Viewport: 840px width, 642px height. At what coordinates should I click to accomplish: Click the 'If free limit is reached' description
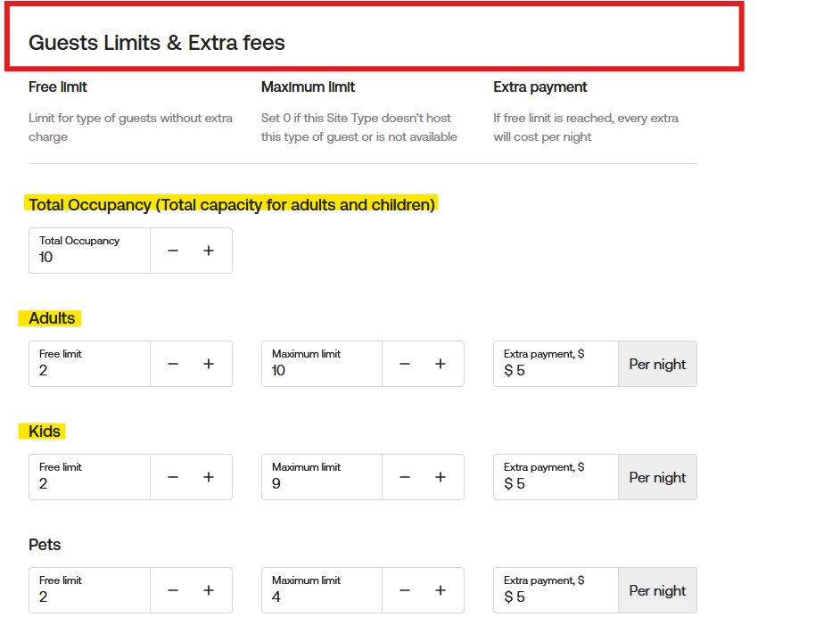tap(586, 128)
